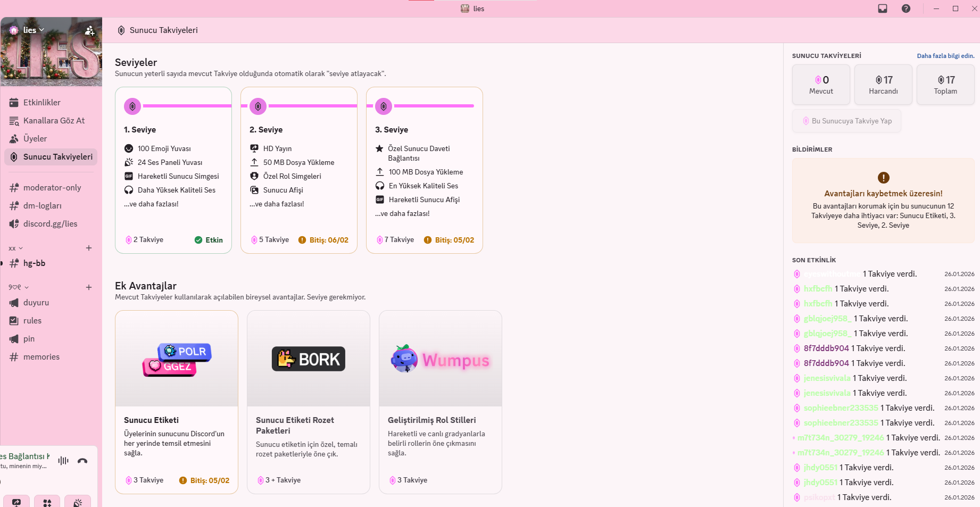Open Etkinlikler via its calendar icon

pyautogui.click(x=14, y=103)
